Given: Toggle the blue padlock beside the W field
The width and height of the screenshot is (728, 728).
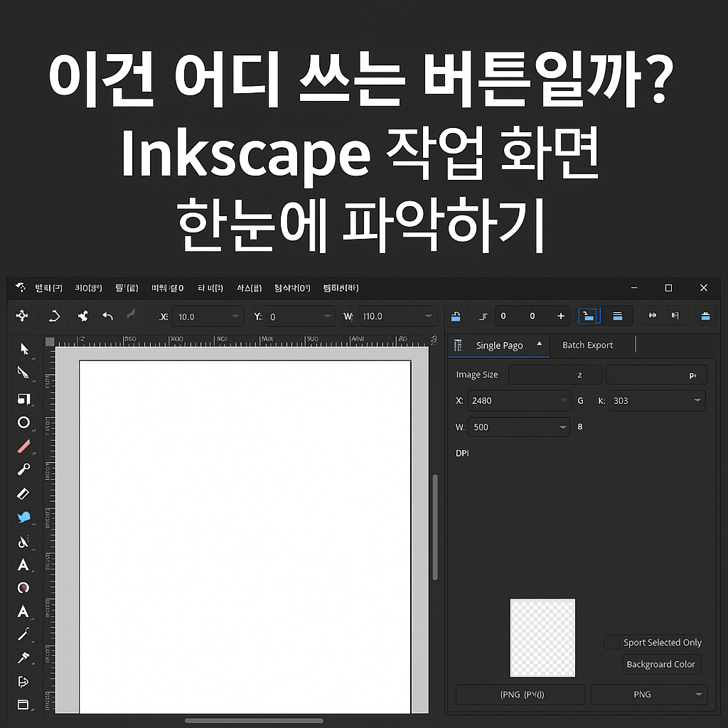Looking at the screenshot, I should point(456,316).
